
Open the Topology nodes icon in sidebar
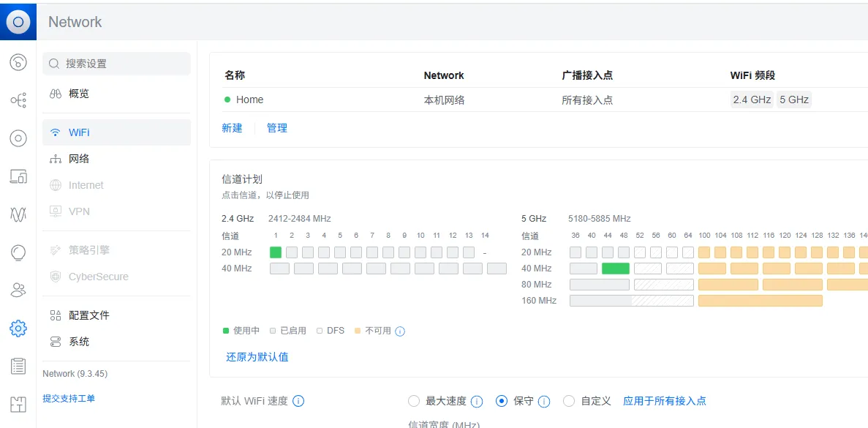(x=18, y=100)
